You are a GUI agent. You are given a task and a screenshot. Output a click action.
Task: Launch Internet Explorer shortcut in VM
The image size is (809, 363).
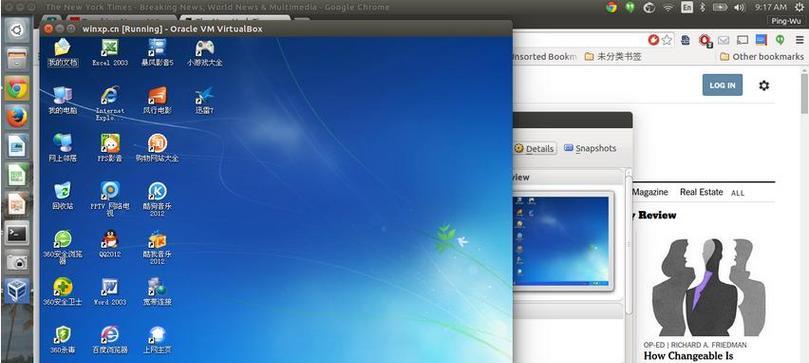109,103
